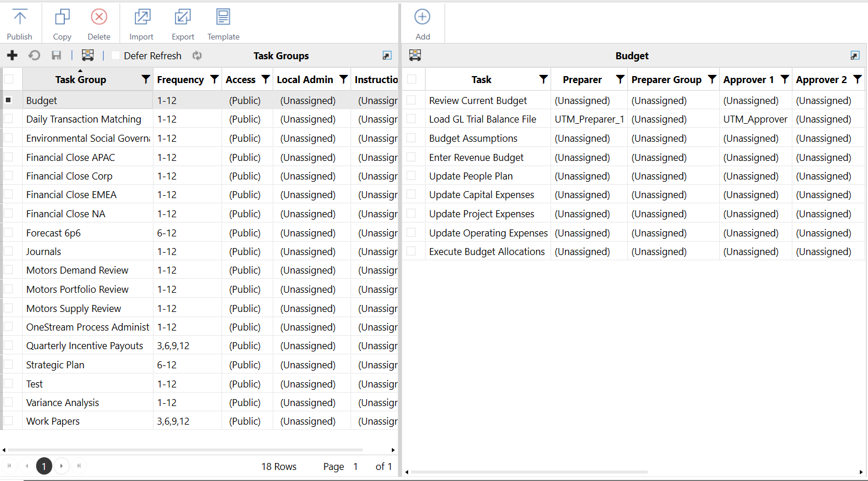Sort by the Task column header
868x481 pixels.
pyautogui.click(x=481, y=80)
